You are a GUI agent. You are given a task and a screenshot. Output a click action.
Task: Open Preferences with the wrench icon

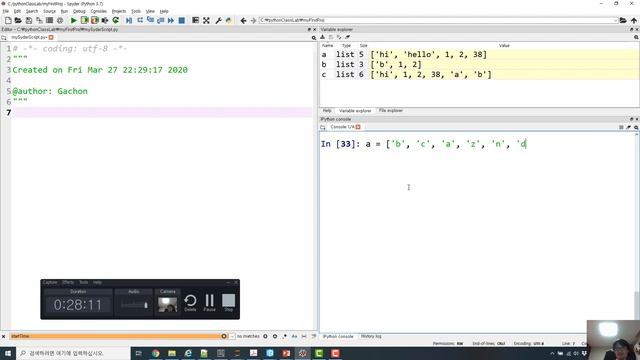tap(218, 20)
